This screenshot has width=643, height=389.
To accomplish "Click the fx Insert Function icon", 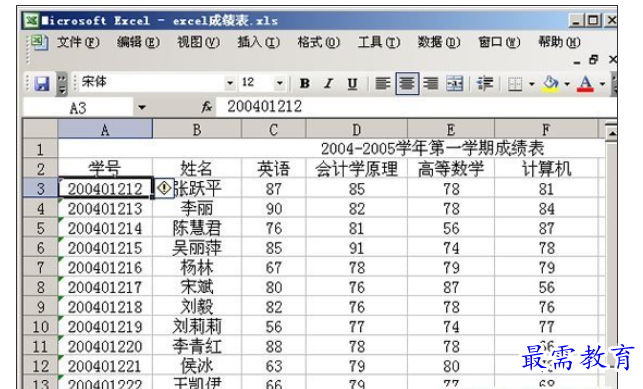I will [207, 107].
